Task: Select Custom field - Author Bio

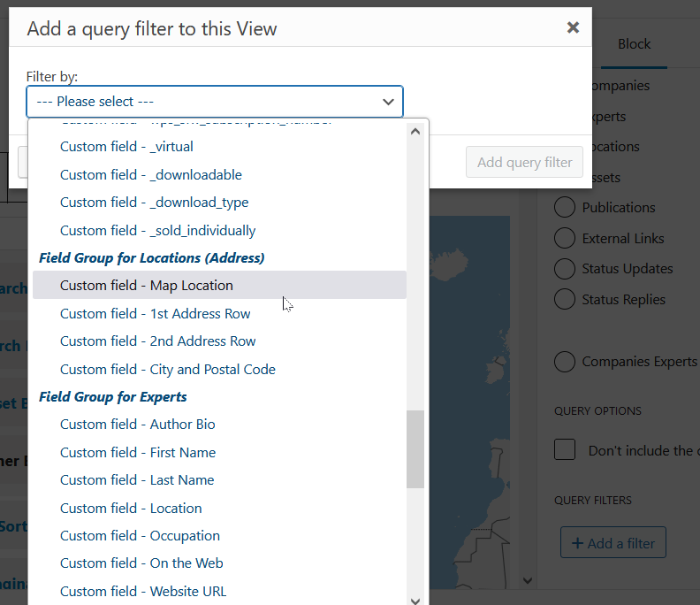Action: [x=219, y=425]
